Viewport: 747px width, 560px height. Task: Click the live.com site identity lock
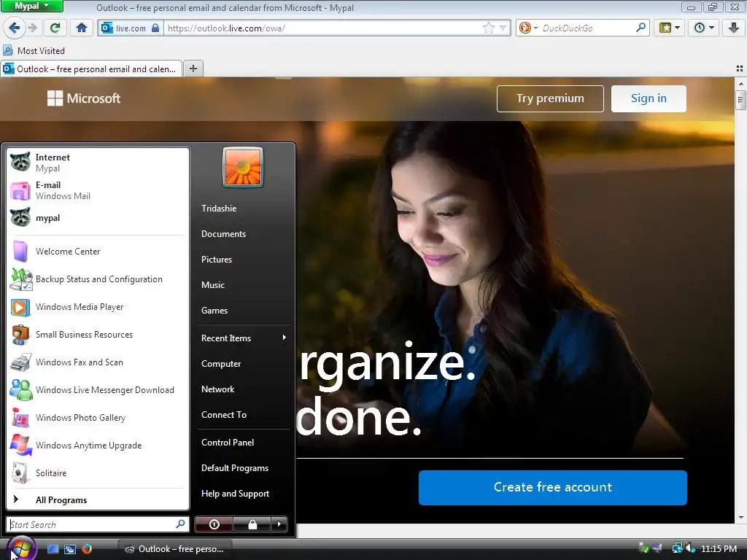tap(155, 28)
